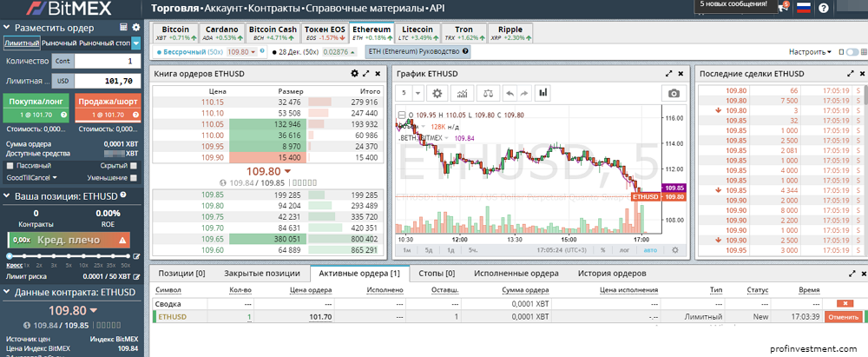Screen dimensions: 868x357
Task: Select the Бессрочный (50x) contract
Action: pos(191,51)
